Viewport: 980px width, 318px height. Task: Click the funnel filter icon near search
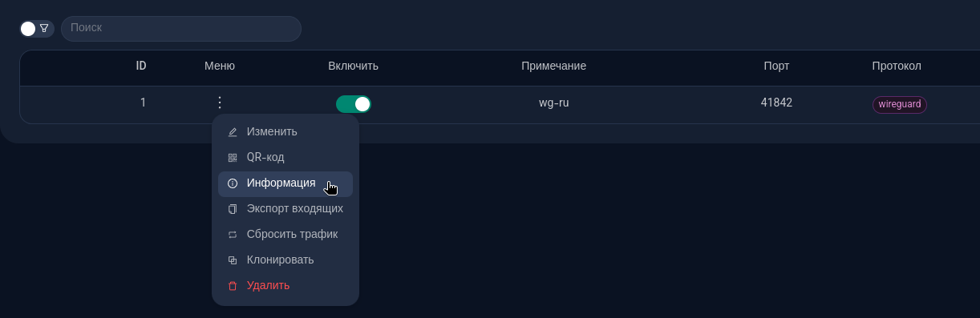click(44, 28)
